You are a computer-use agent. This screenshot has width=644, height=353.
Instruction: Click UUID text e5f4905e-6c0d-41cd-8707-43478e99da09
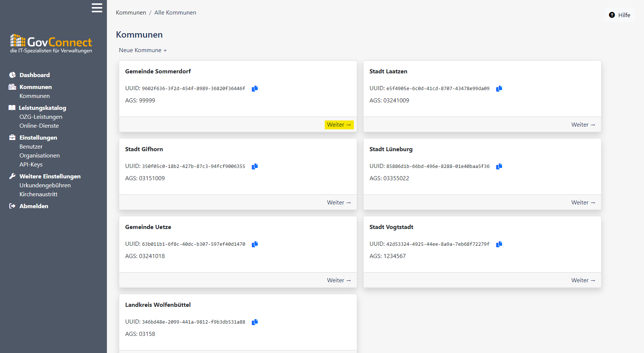click(x=438, y=89)
